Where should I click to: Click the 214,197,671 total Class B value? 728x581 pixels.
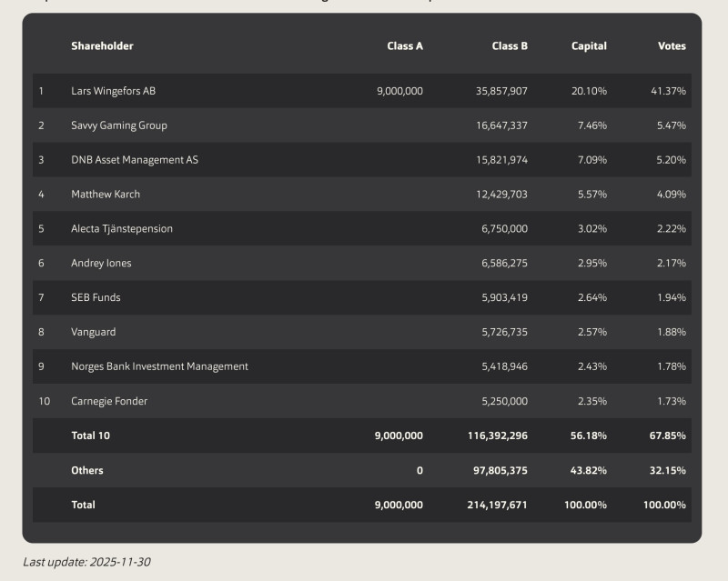[492, 506]
